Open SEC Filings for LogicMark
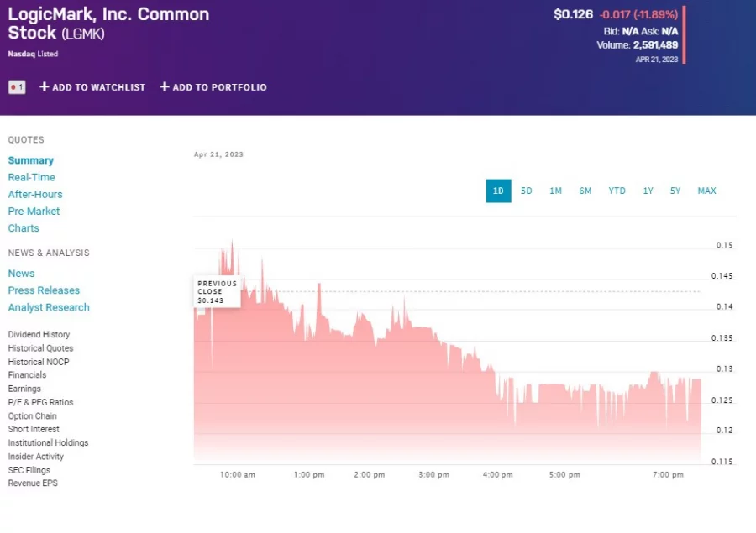This screenshot has height=533, width=756. pos(29,470)
